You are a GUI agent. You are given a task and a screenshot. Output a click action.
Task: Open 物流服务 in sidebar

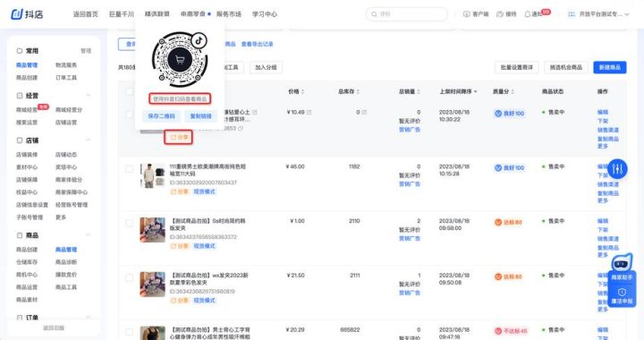click(66, 65)
